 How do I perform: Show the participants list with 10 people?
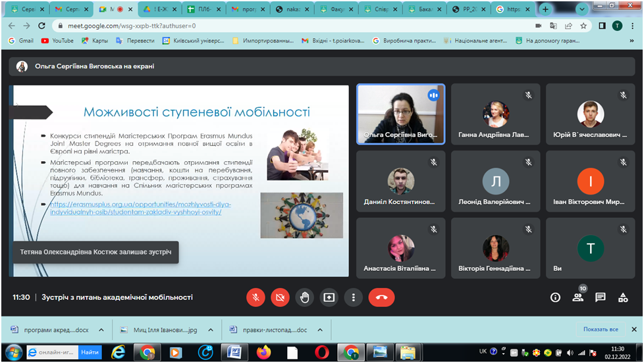(x=578, y=297)
